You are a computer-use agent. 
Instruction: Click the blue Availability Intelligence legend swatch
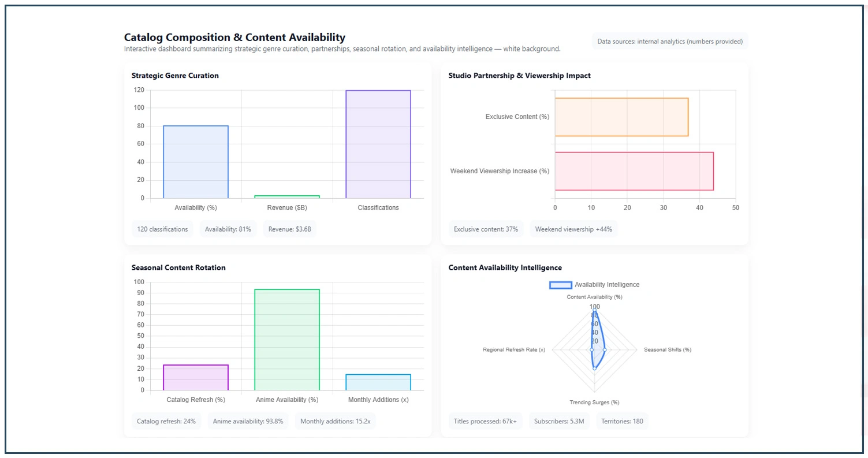click(x=560, y=285)
